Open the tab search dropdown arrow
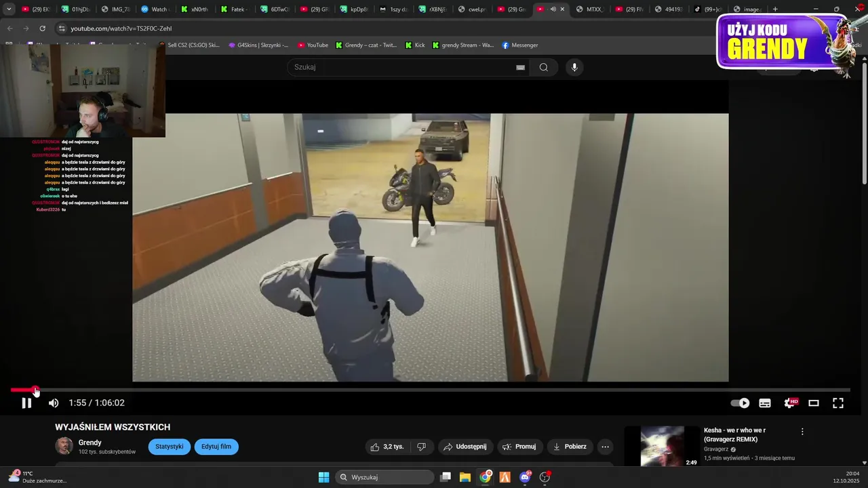 coord(9,9)
